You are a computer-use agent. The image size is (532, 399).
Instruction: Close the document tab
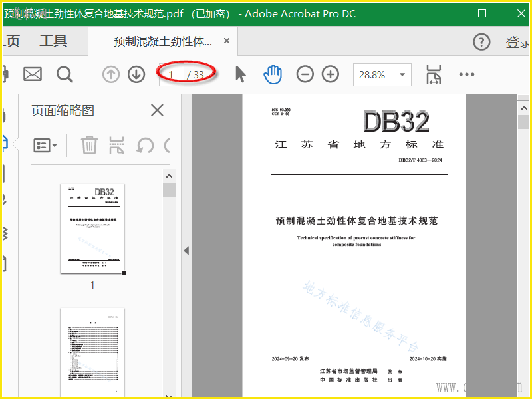(x=227, y=41)
